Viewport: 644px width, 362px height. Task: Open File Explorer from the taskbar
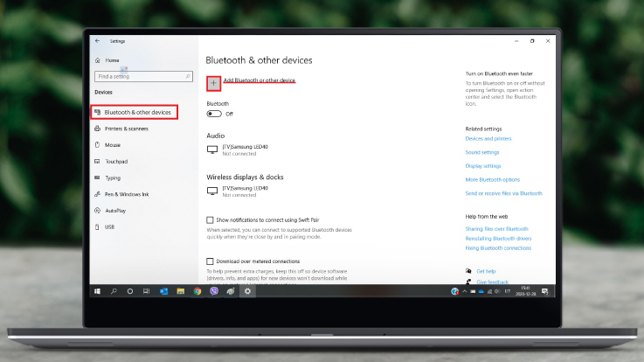(x=181, y=291)
